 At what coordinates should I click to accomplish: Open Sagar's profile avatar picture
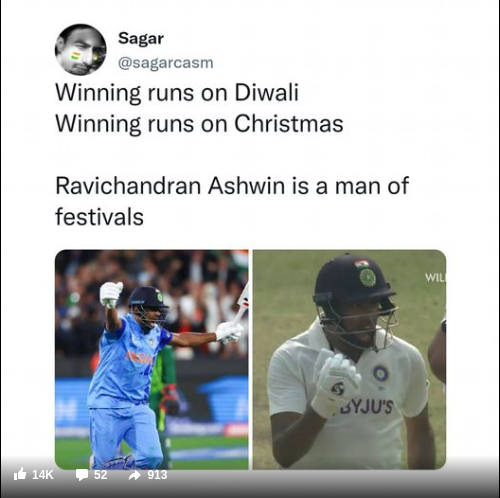point(81,50)
